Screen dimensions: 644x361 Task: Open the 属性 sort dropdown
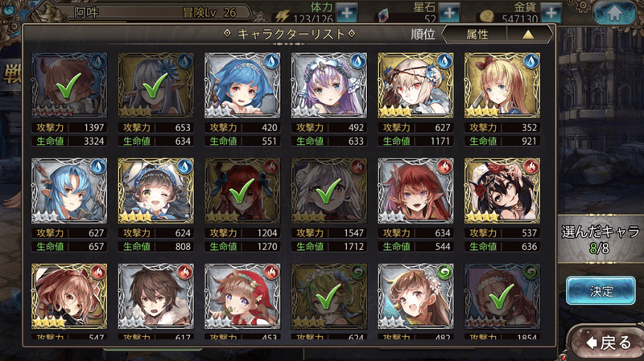click(477, 34)
